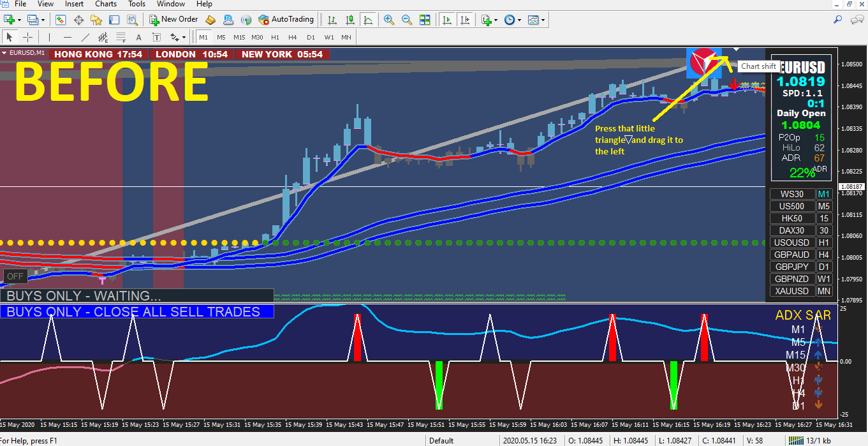Viewport: 868px width, 446px height.
Task: Switch to D1 in the timeframe toolbar
Action: [311, 37]
